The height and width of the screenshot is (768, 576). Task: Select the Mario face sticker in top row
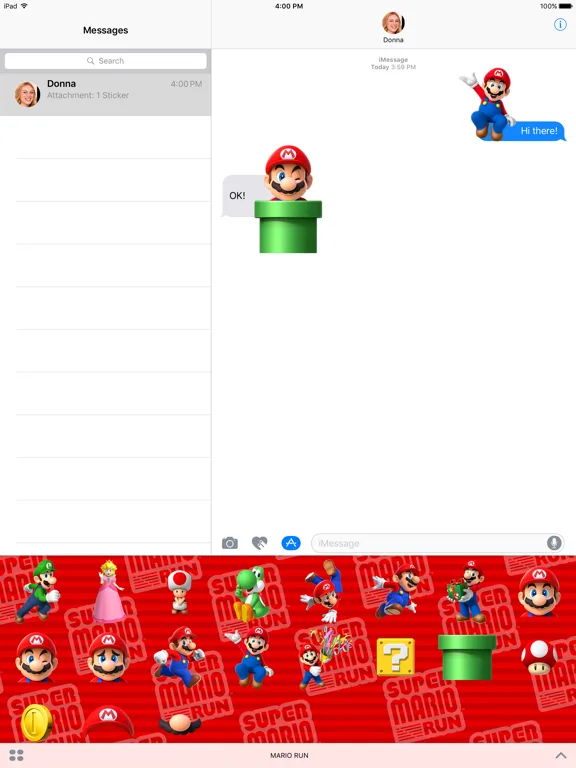coord(539,592)
